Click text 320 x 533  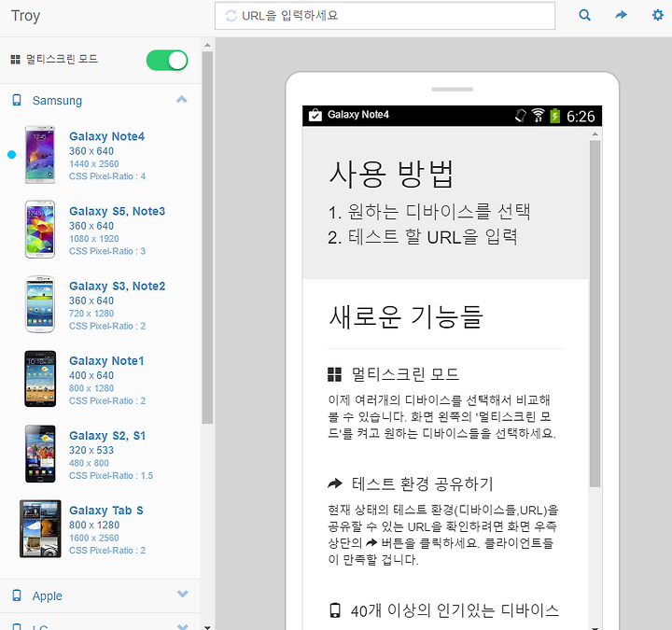coord(91,450)
